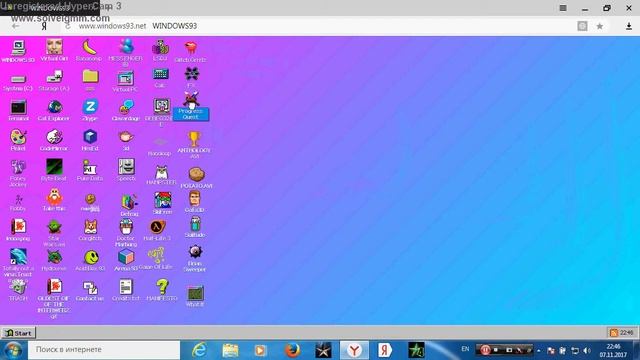This screenshot has width=640, height=360.
Task: Open the Messenger desktop icon
Action: (126, 47)
